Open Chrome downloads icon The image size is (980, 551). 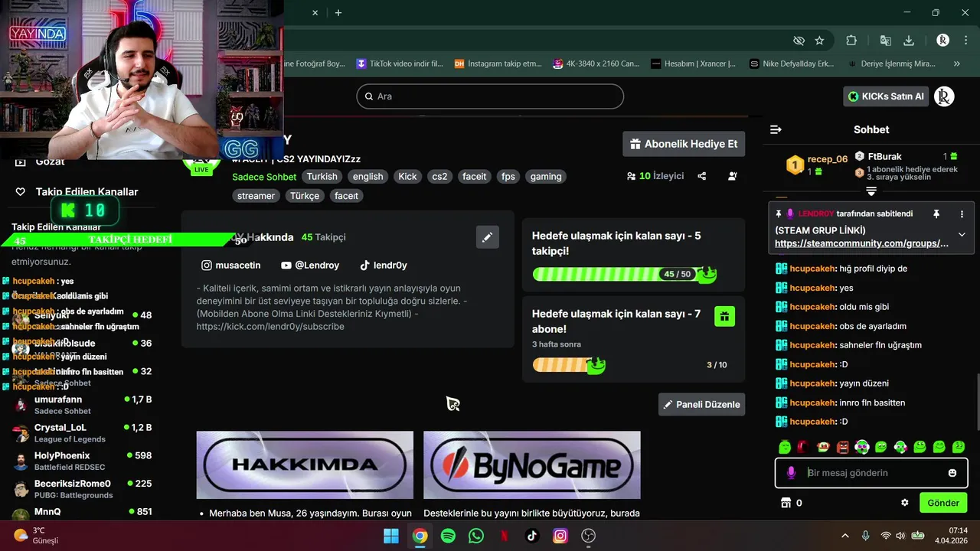[x=909, y=41]
